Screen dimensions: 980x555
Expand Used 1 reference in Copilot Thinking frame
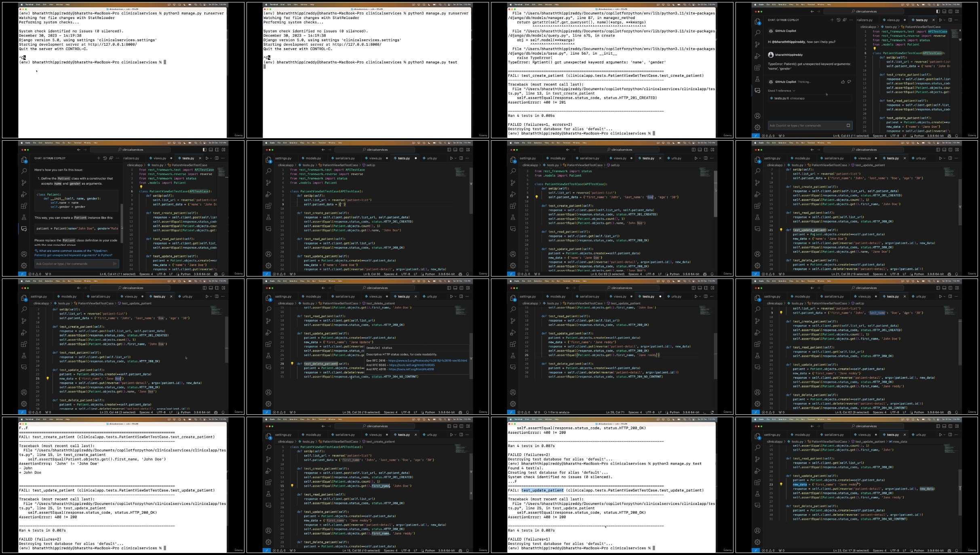pyautogui.click(x=782, y=91)
